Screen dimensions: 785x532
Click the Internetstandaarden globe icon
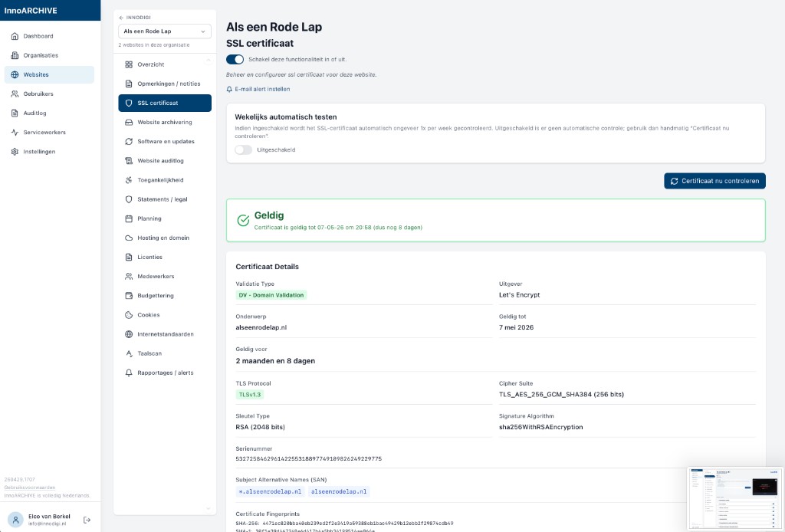click(130, 334)
